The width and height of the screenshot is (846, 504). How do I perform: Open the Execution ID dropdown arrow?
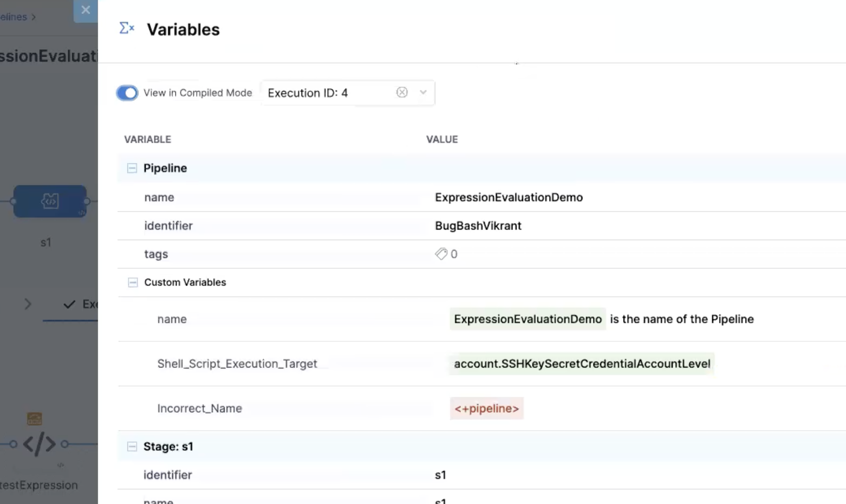(x=423, y=93)
